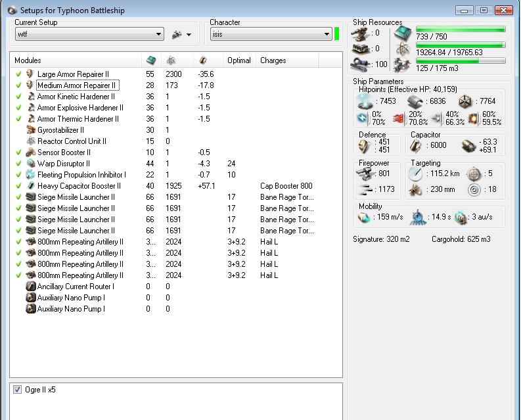Toggle active state of Medium Armor Repairer II
521x420 pixels.
[x=18, y=85]
